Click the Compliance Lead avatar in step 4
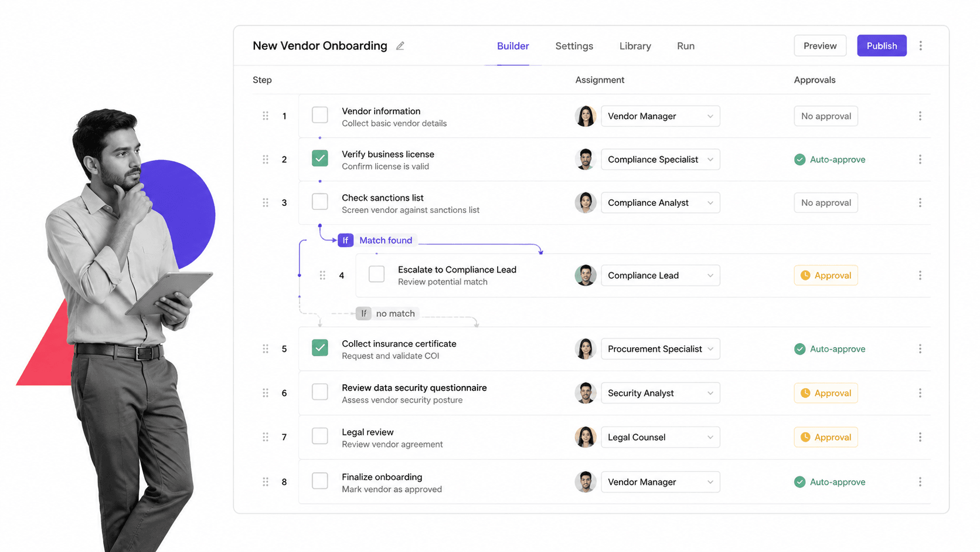The width and height of the screenshot is (980, 552). click(586, 275)
